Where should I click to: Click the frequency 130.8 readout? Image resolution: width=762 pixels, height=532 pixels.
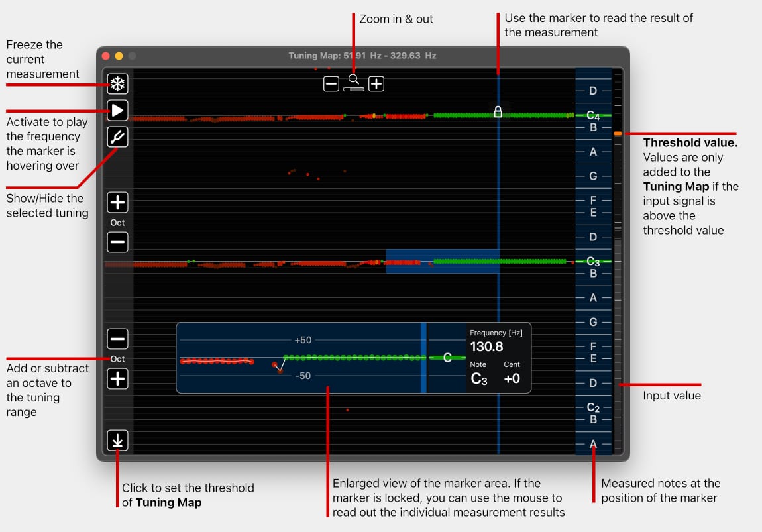click(486, 346)
